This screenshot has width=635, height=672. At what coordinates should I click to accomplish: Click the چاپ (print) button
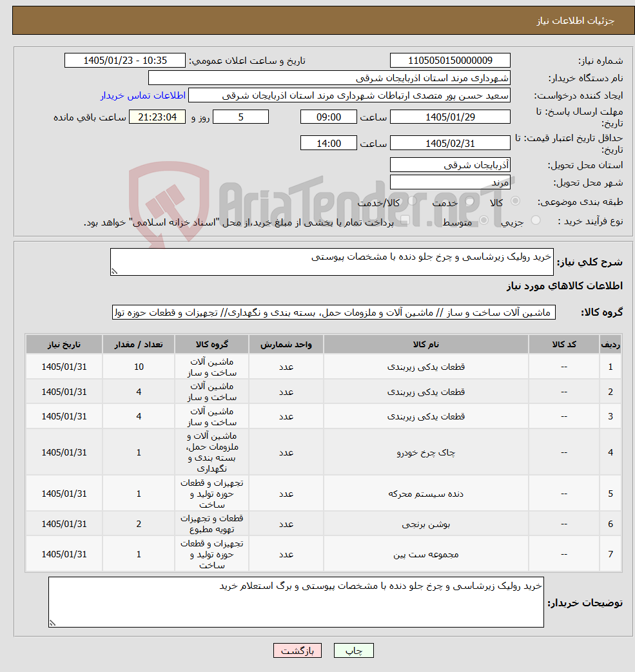tap(354, 651)
